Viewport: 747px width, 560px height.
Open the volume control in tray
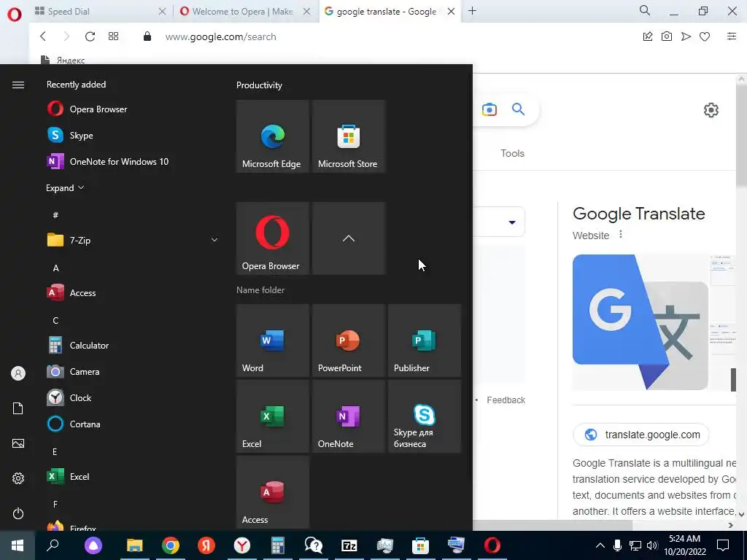[x=652, y=545]
